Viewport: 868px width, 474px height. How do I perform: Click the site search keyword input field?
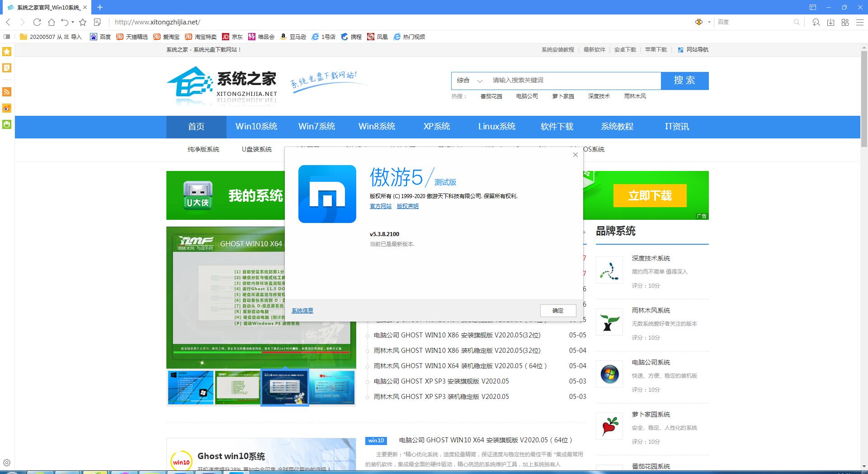click(574, 81)
